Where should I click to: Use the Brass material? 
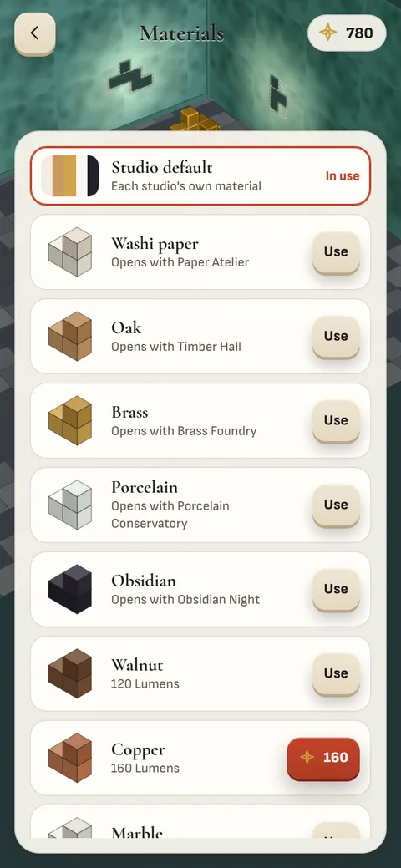tap(336, 420)
